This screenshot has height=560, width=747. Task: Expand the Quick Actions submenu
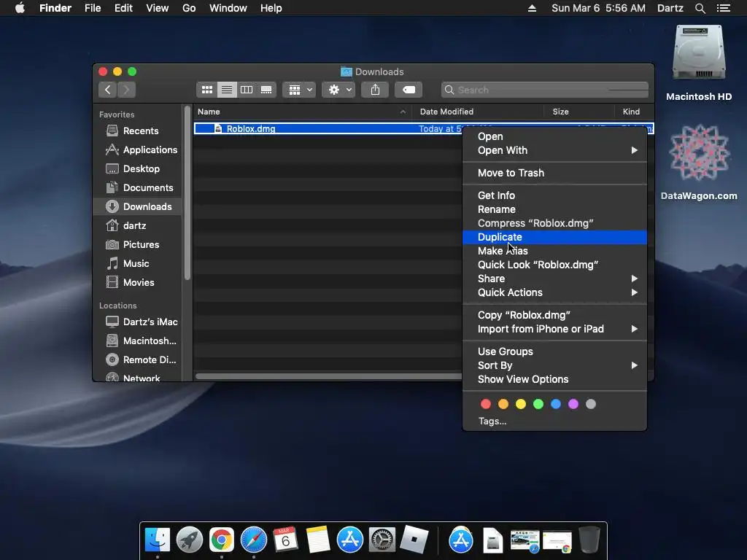click(x=554, y=292)
